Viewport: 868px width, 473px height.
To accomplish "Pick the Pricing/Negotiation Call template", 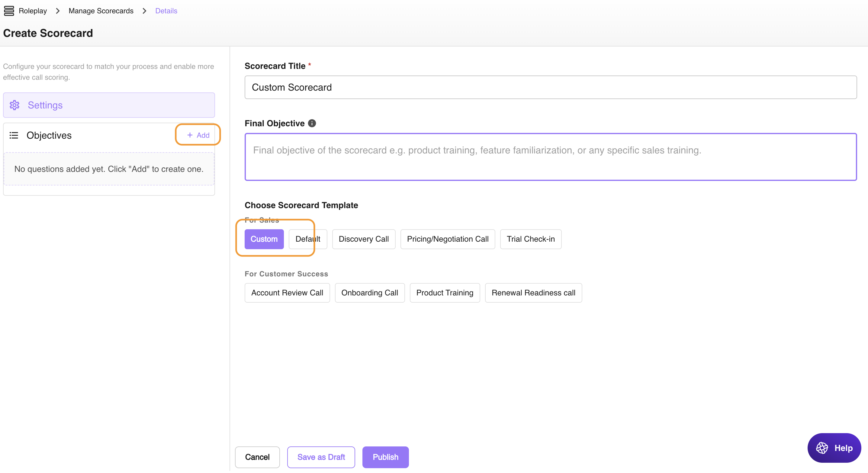I will pyautogui.click(x=447, y=239).
